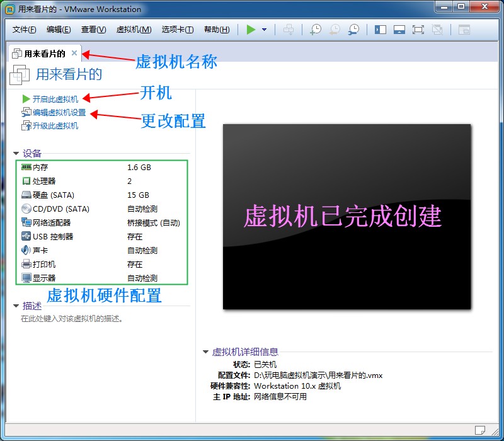Collapse the 设备 devices section
The width and height of the screenshot is (504, 441).
[16, 152]
